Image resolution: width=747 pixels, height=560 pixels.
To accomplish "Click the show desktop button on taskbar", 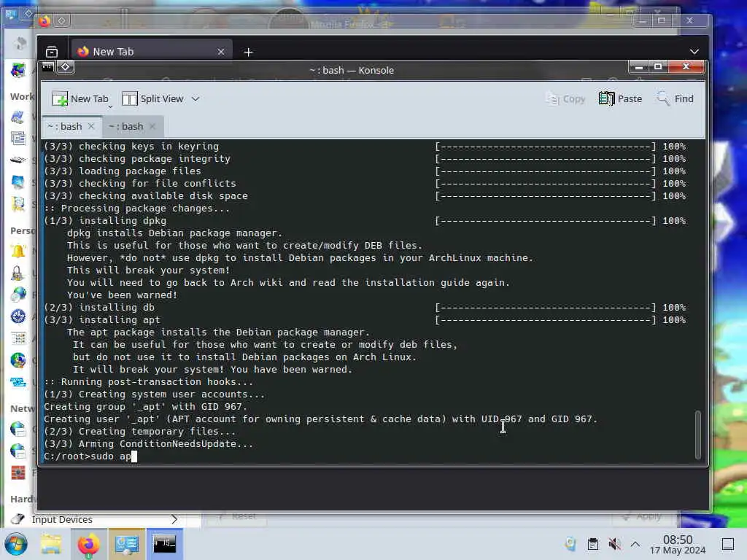I will 727,544.
